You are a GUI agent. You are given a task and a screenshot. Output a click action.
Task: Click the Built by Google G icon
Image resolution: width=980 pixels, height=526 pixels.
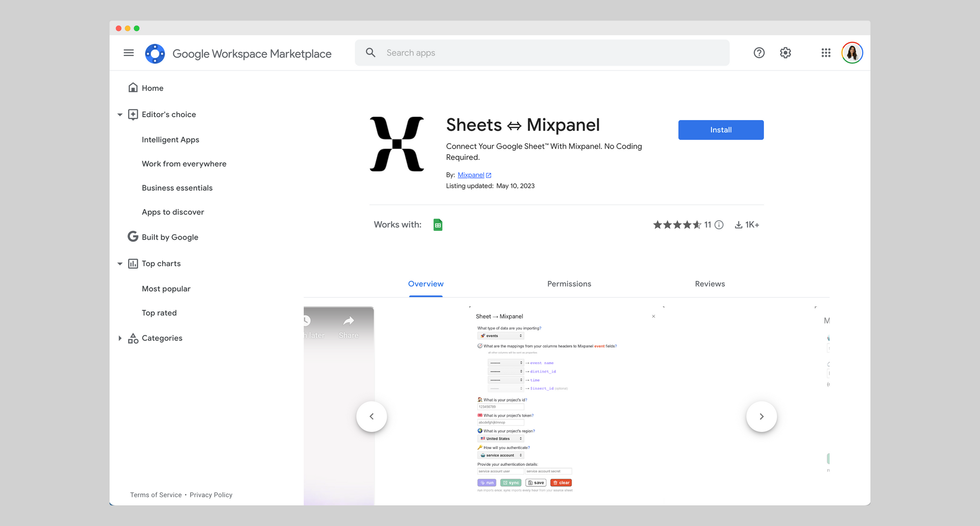click(x=133, y=237)
